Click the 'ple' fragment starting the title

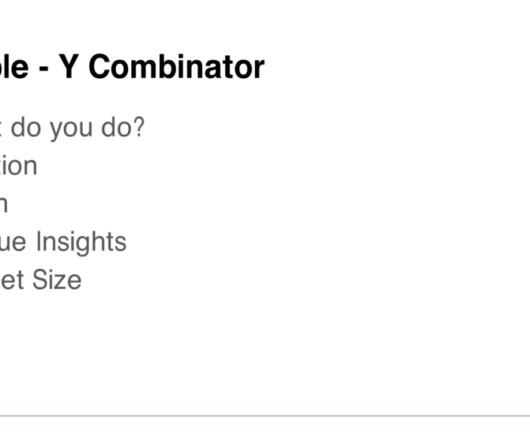pyautogui.click(x=14, y=67)
